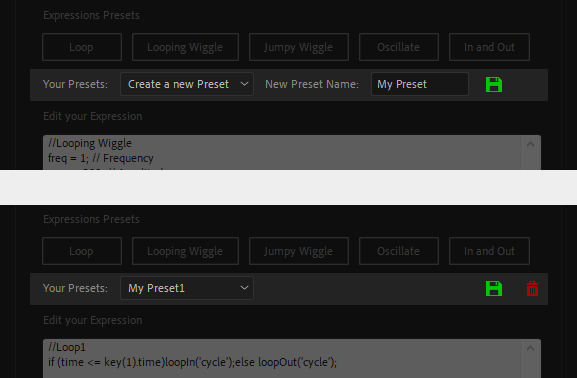
Task: Click the 'freq = 1; // Frequency' line
Action: (100, 158)
